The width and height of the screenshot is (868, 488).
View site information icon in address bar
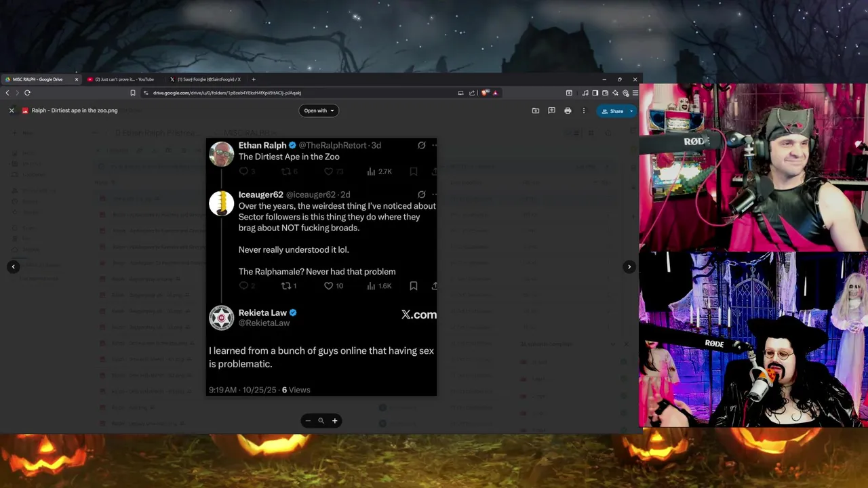point(146,93)
